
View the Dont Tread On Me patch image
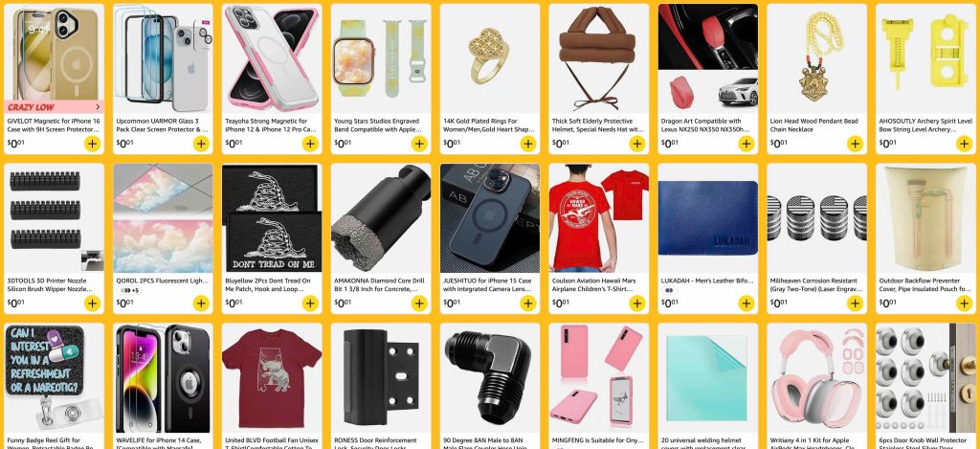272,217
